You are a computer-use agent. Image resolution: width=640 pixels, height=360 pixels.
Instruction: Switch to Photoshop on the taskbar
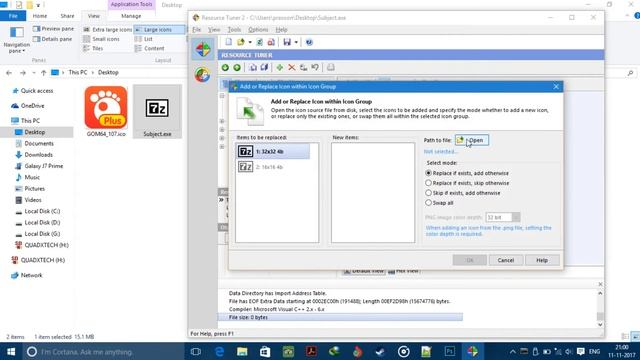tap(449, 351)
